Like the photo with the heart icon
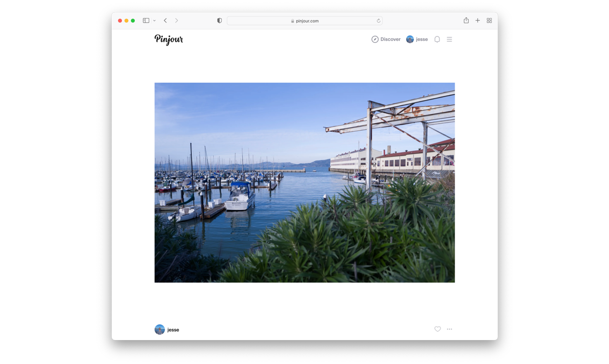This screenshot has height=364, width=609. coord(437,329)
